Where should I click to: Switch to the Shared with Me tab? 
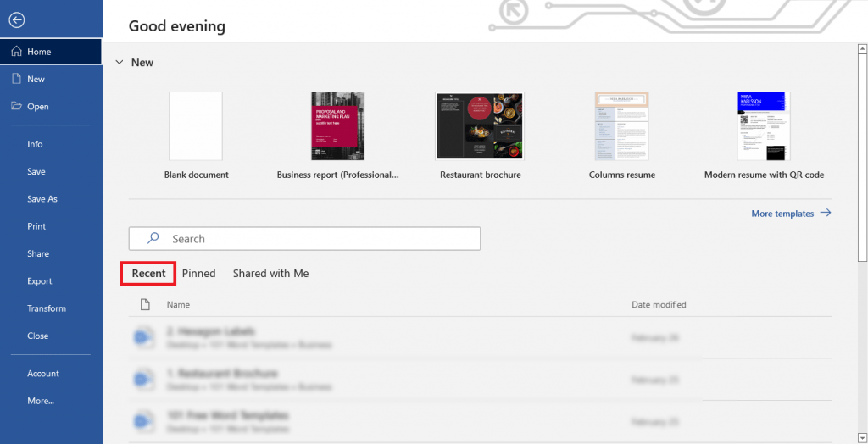(270, 273)
